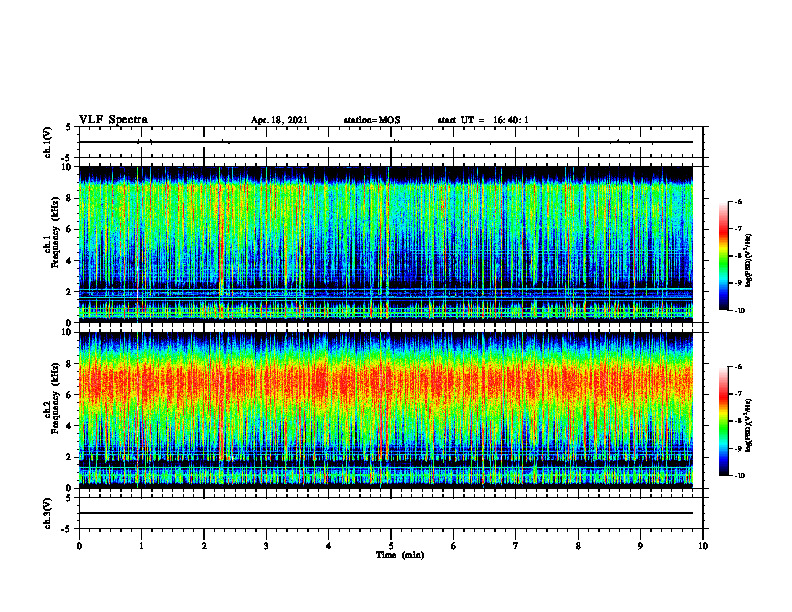Viewport: 792px width, 612px height.
Task: Click time axis tick label "9"
Action: pyautogui.click(x=640, y=546)
